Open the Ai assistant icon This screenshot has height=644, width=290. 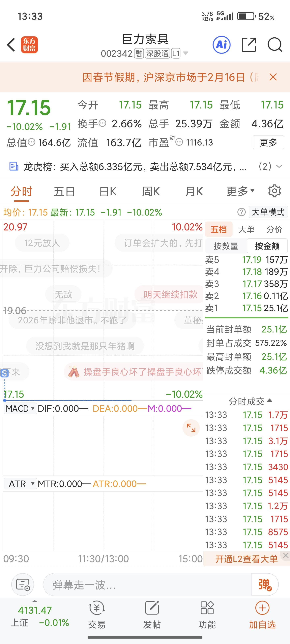(222, 45)
